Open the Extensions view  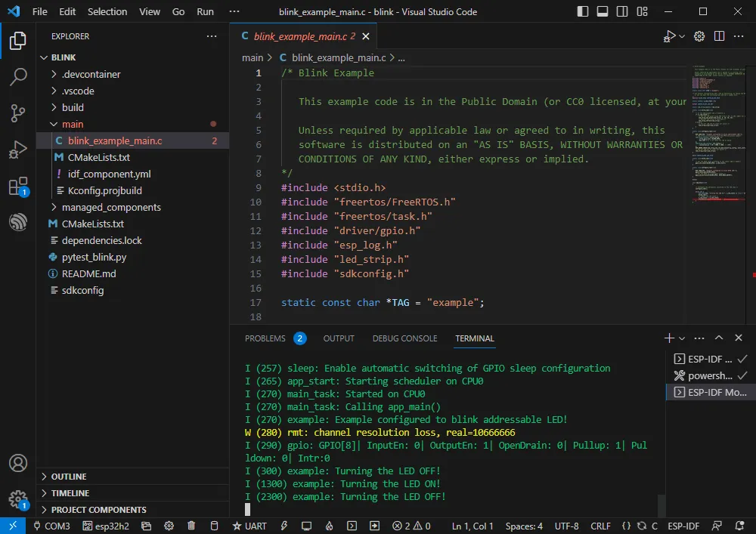tap(18, 187)
